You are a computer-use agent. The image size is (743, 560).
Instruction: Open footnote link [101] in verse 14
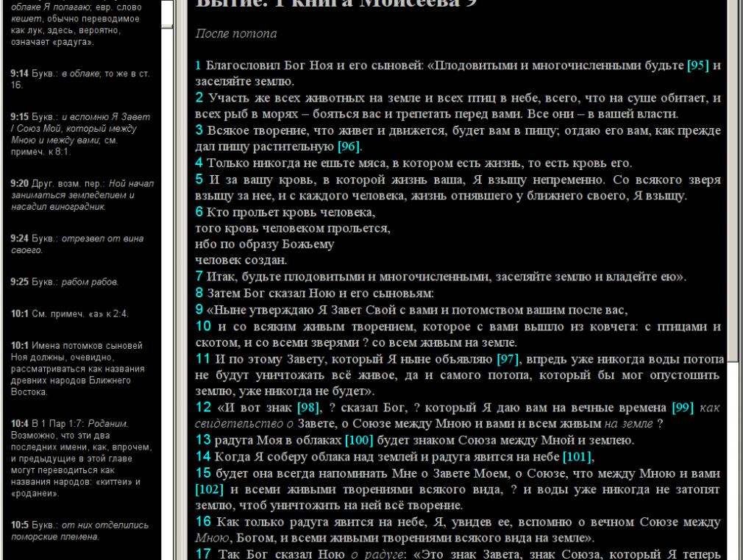(577, 457)
